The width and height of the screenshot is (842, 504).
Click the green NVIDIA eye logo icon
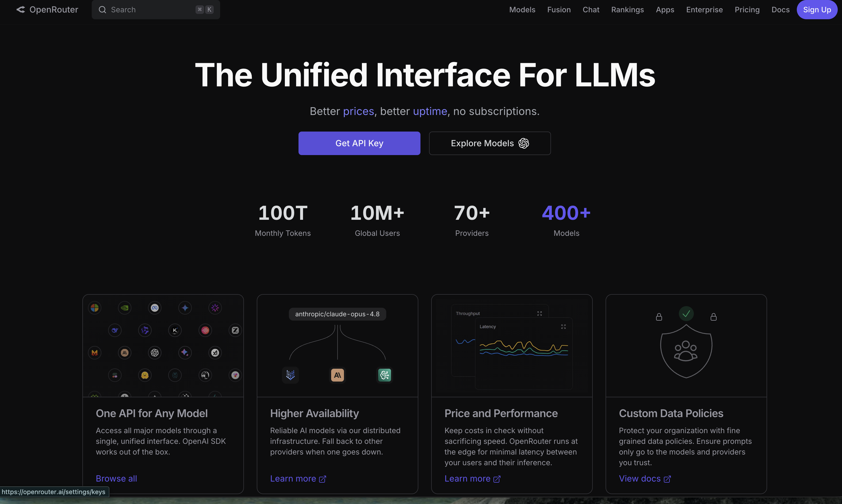[125, 308]
